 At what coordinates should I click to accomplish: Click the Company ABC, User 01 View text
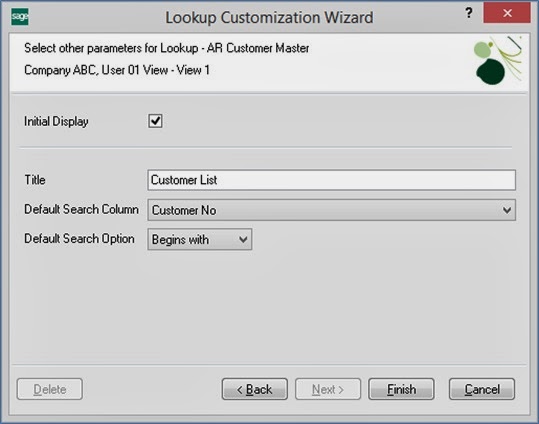tap(96, 70)
